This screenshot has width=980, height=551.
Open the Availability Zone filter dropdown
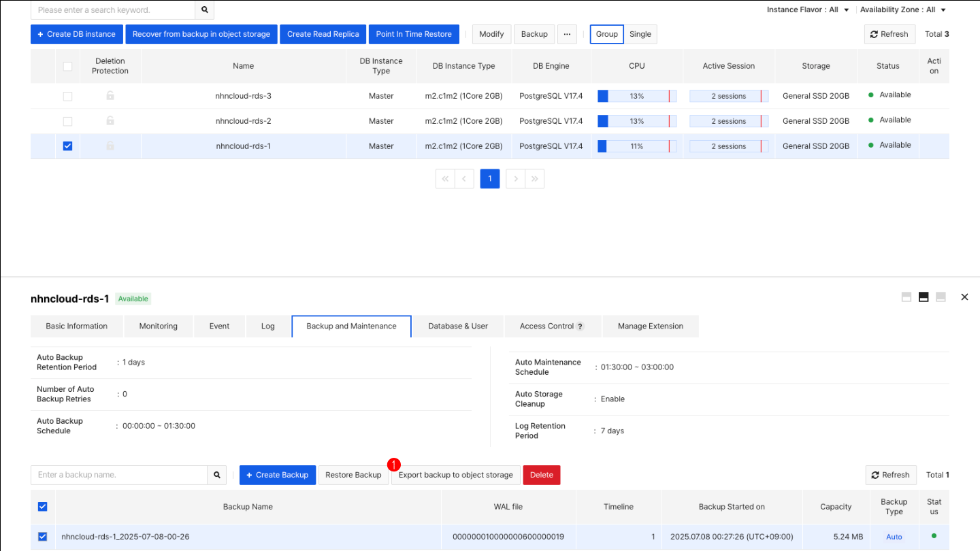[x=903, y=10]
